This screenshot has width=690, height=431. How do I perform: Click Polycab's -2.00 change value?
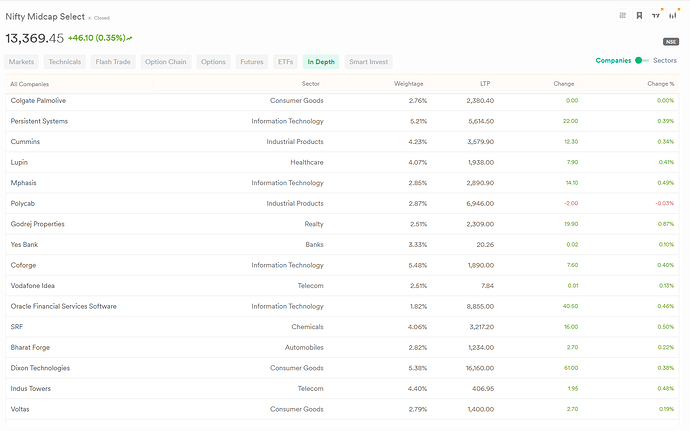[571, 203]
